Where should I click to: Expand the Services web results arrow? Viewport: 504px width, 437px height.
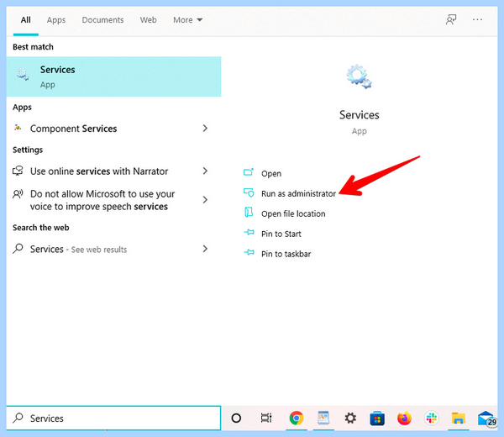tap(205, 249)
